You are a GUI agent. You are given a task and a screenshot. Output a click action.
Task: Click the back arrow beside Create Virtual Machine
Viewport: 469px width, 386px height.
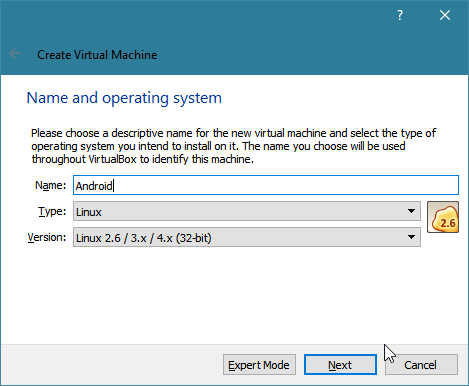(15, 53)
